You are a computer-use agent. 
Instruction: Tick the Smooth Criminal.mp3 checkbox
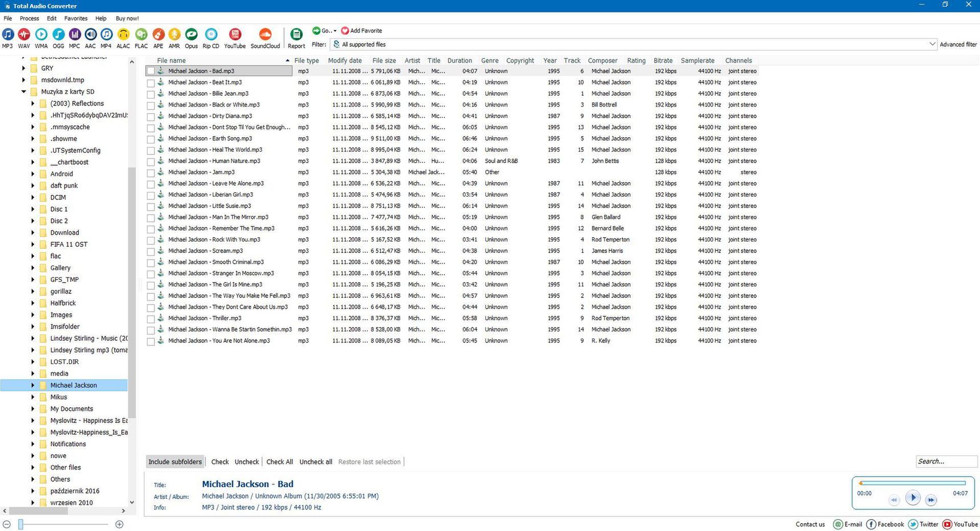pyautogui.click(x=151, y=263)
